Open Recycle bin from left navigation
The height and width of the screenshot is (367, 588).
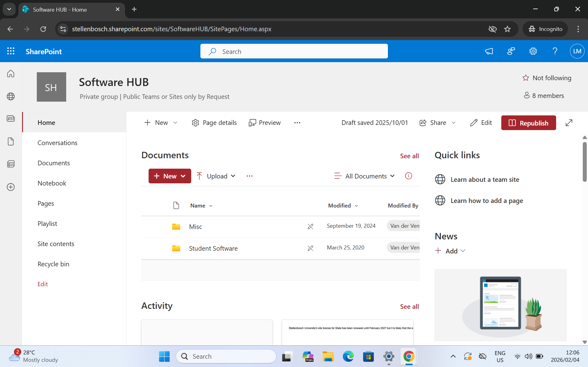point(53,264)
